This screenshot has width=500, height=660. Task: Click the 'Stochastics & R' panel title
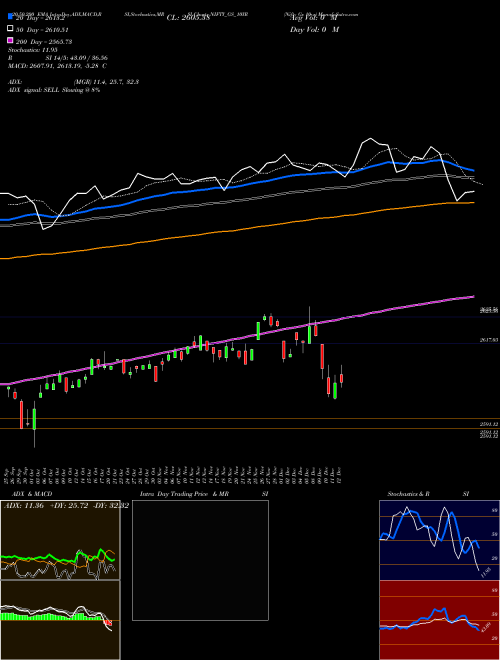pos(408,494)
